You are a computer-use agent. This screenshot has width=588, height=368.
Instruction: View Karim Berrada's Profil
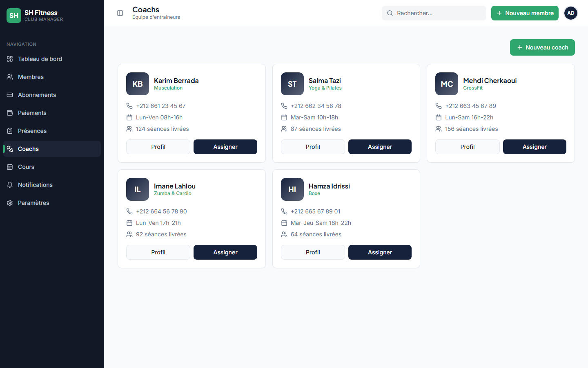pos(158,147)
